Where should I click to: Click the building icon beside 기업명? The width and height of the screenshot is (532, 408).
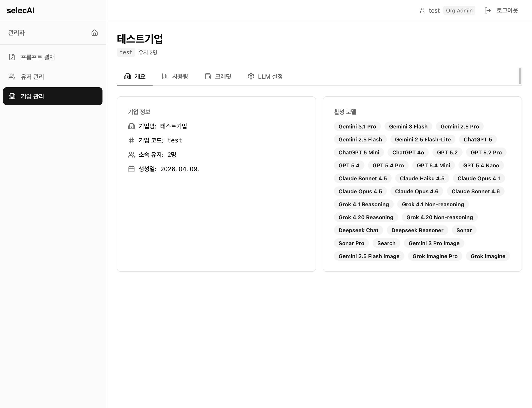131,126
